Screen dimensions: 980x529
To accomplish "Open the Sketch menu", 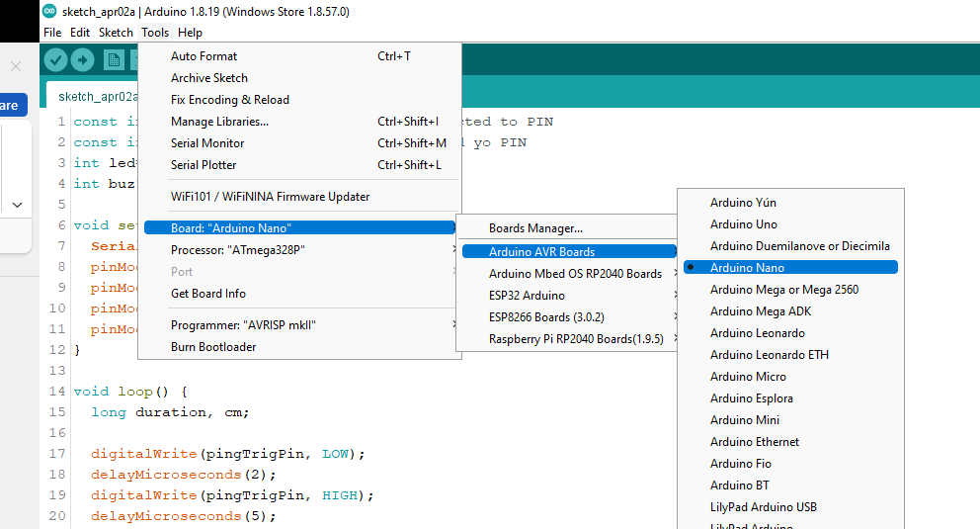I will point(116,33).
